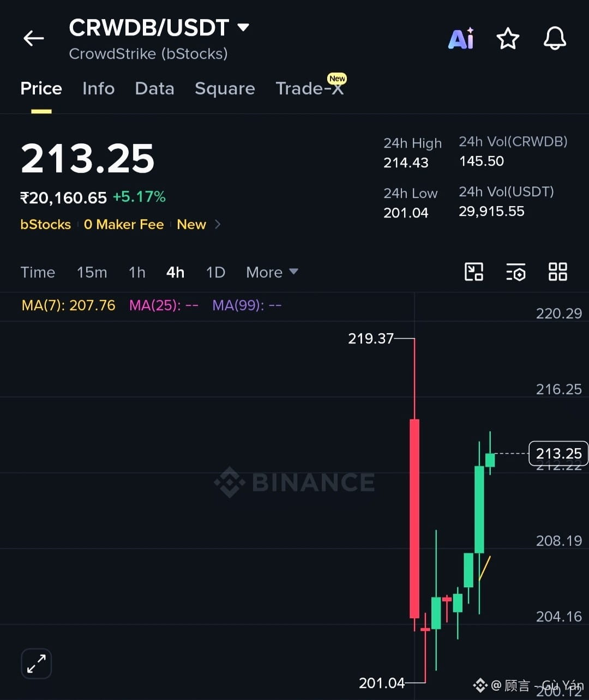Tap the 0 Maker Fee label
Image resolution: width=589 pixels, height=700 pixels.
tap(124, 225)
